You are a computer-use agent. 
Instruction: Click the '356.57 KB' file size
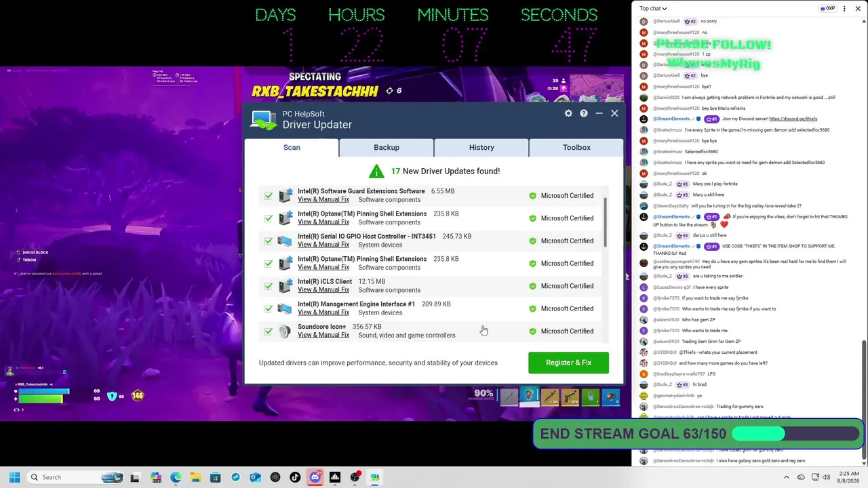(x=367, y=327)
